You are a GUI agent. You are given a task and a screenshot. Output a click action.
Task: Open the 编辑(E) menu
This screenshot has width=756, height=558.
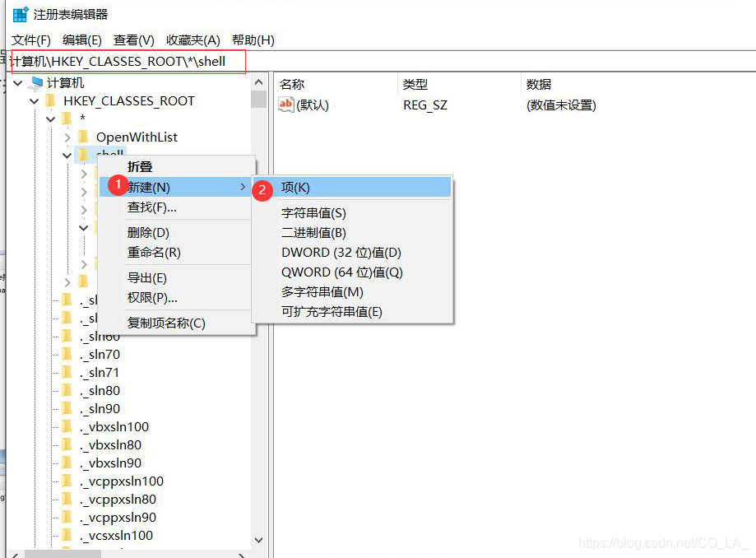[82, 40]
